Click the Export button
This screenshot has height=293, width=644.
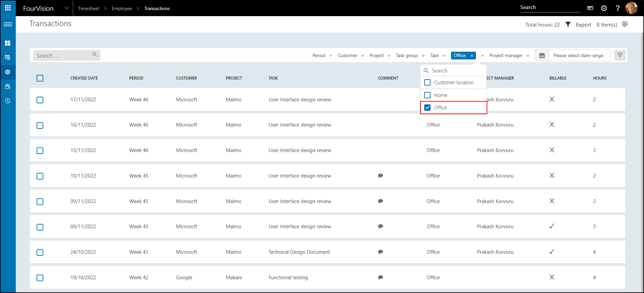(x=584, y=25)
